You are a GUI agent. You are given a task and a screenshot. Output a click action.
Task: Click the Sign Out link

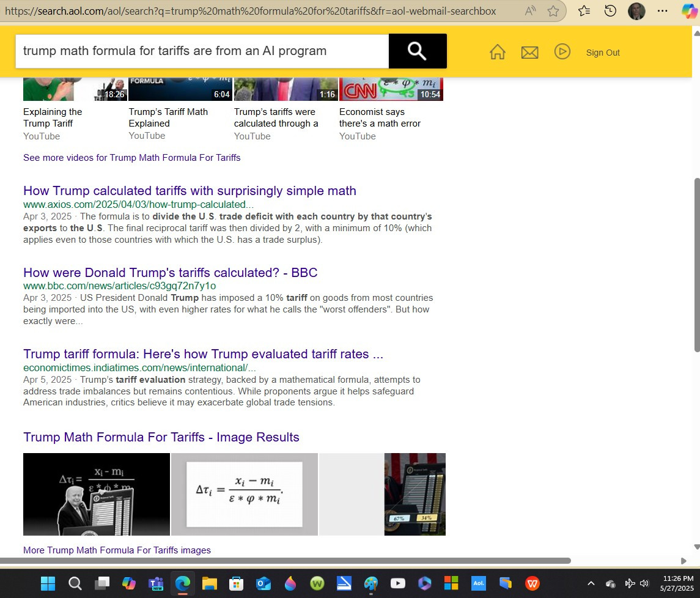[x=603, y=53]
